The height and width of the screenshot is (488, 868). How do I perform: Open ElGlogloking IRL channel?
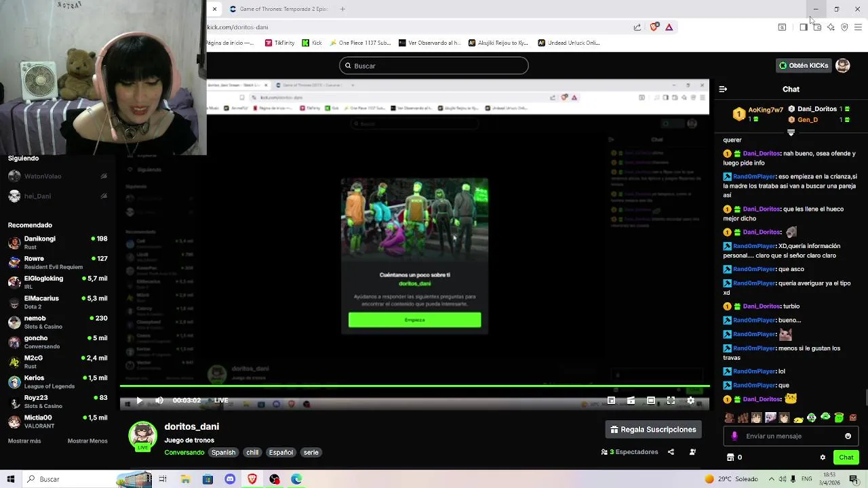point(58,283)
